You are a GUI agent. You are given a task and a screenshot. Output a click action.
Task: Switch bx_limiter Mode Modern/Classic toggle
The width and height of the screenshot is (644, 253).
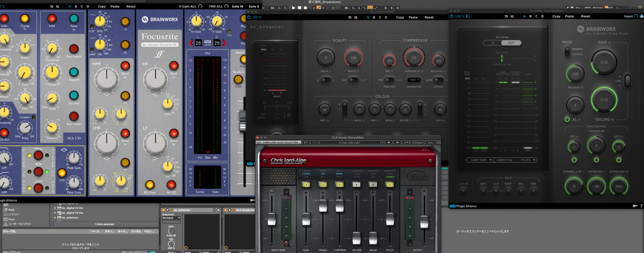(567, 52)
